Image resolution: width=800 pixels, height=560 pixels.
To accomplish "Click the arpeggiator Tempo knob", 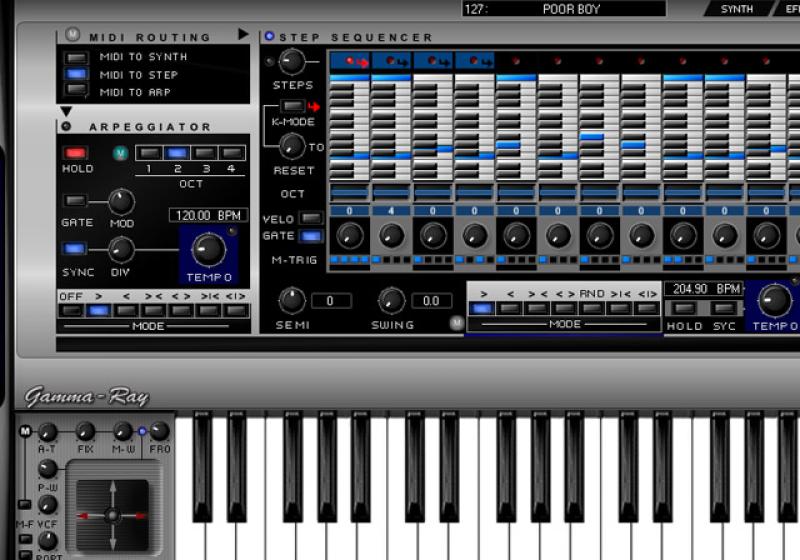I will (207, 248).
